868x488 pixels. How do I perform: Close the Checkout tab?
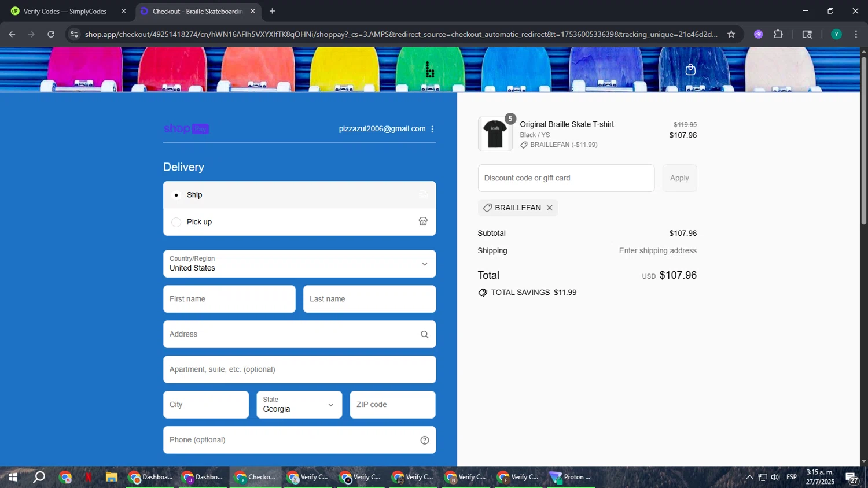pyautogui.click(x=253, y=11)
